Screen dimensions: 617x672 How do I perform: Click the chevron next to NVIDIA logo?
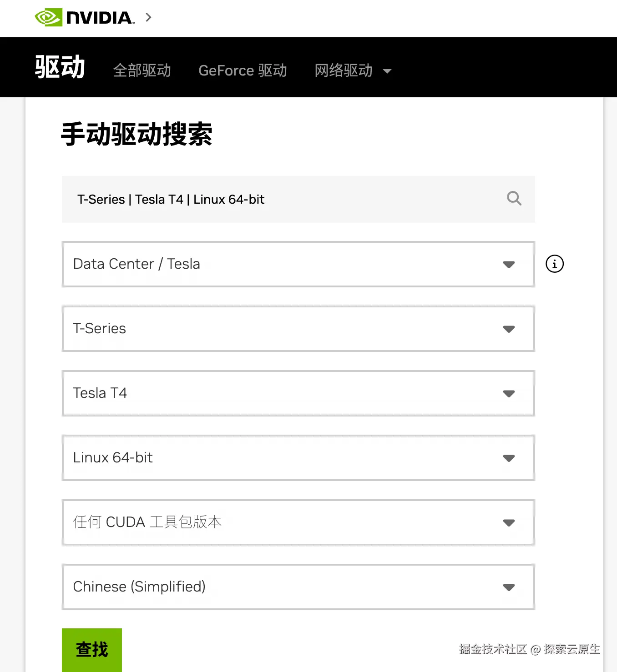[x=148, y=18]
